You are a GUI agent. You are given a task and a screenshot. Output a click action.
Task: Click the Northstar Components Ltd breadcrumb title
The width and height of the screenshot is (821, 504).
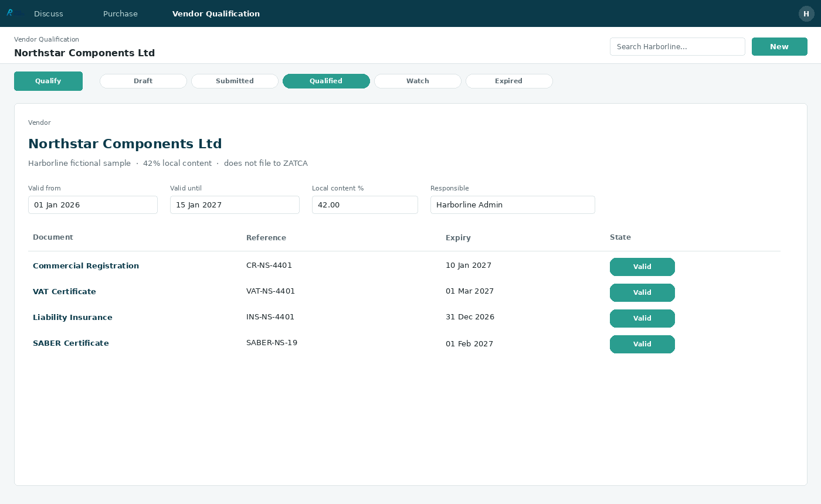click(84, 53)
